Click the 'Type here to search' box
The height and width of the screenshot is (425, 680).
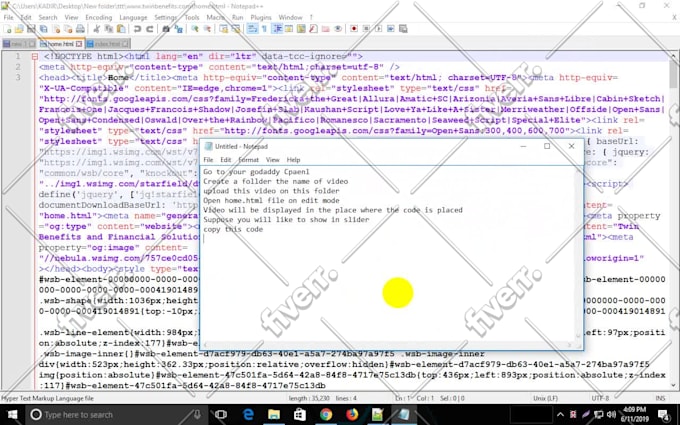115,415
